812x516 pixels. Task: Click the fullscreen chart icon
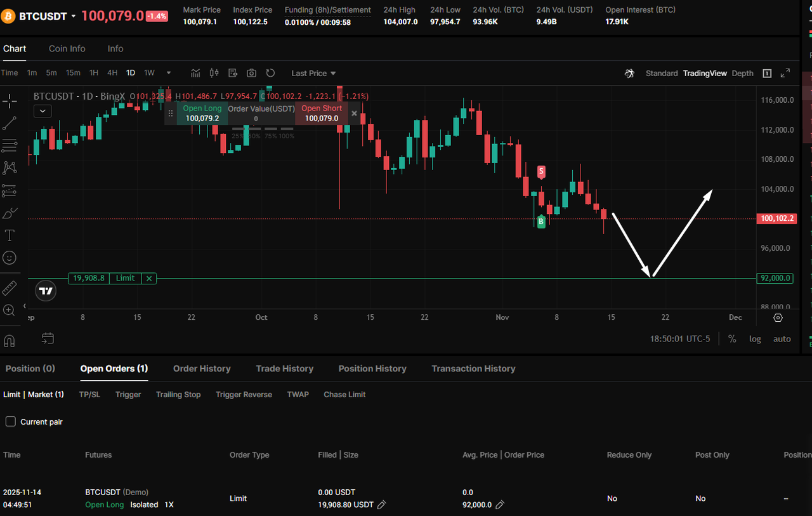pos(785,73)
